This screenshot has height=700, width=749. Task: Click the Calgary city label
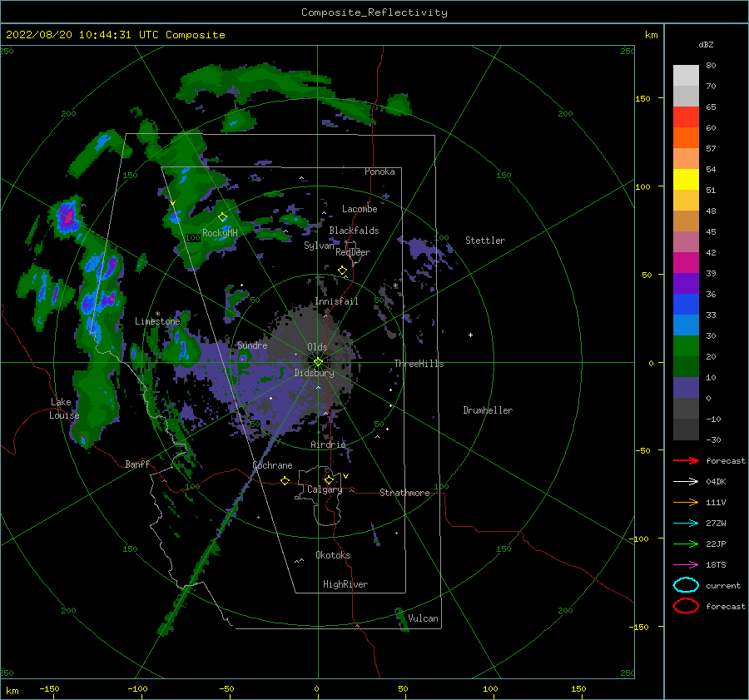click(325, 489)
